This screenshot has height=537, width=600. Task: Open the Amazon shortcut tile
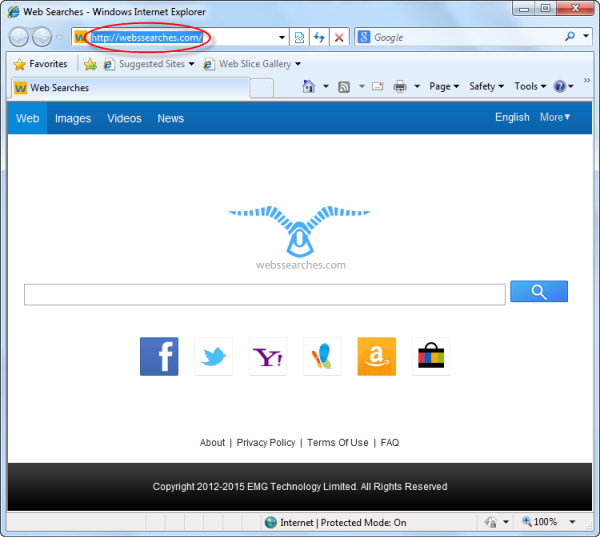(x=377, y=356)
